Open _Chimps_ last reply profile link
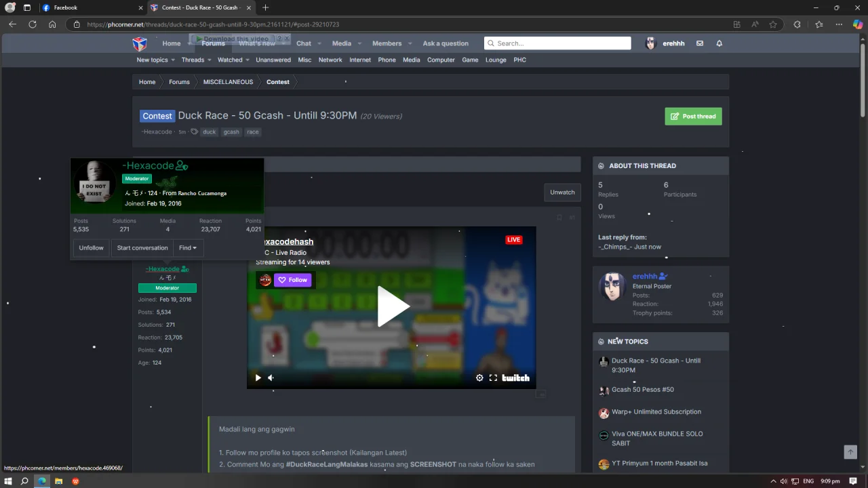The width and height of the screenshot is (868, 488). (615, 247)
